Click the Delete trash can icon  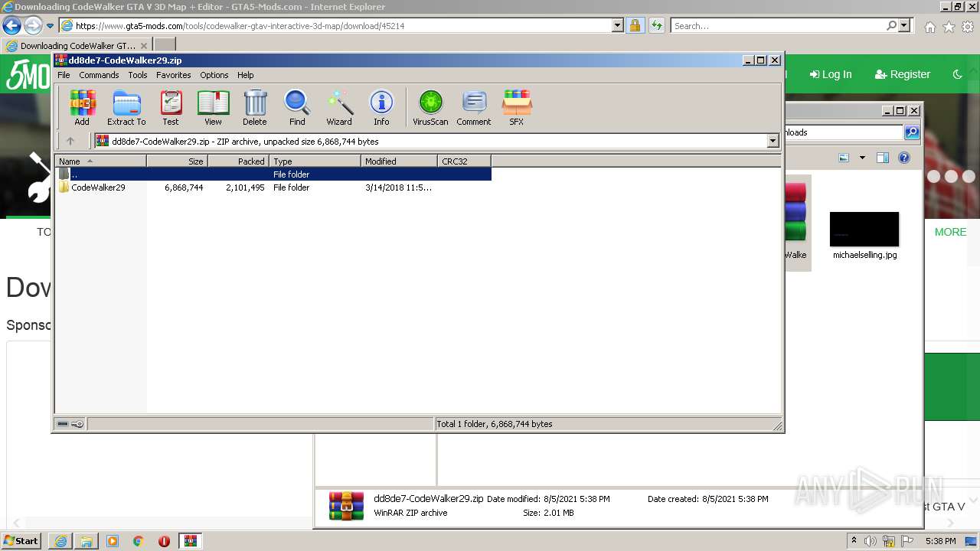[255, 107]
